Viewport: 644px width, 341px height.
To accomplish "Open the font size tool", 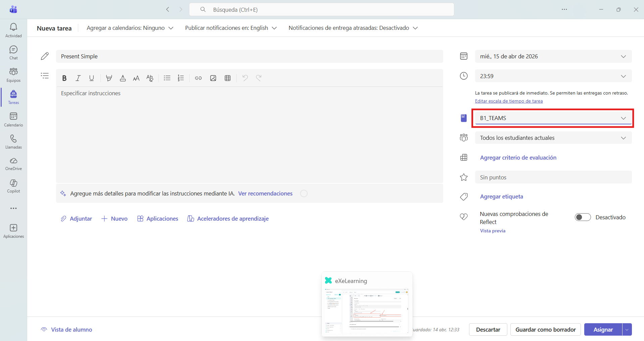I will 136,78.
